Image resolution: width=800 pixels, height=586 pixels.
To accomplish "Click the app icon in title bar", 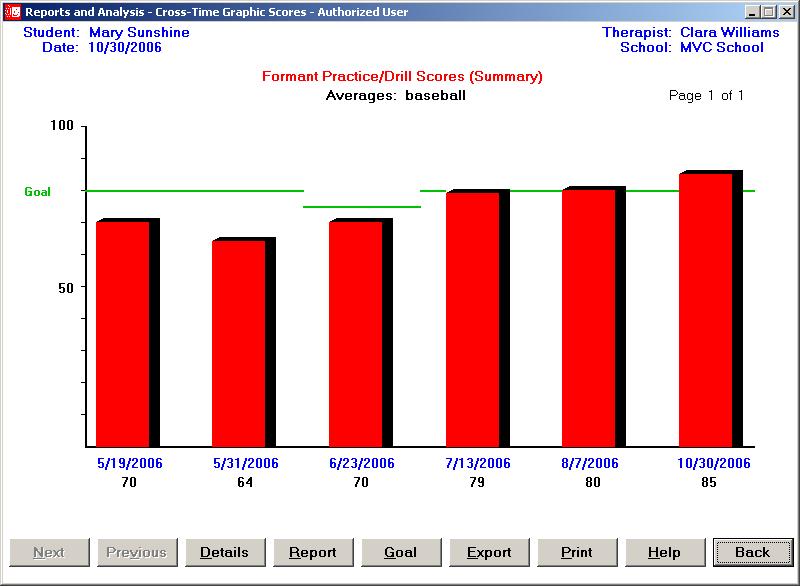I will click(13, 11).
